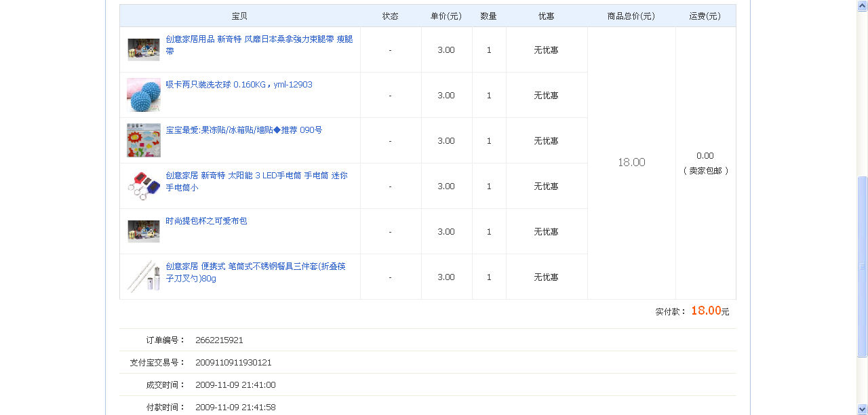868x415 pixels.
Task: Click the 3.00 price in the 洗衣球 row
Action: [446, 96]
